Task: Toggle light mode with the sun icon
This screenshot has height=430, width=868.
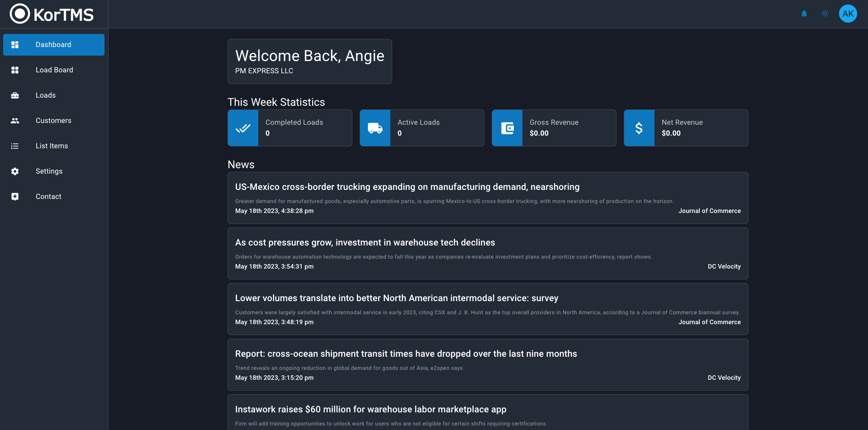Action: 825,14
